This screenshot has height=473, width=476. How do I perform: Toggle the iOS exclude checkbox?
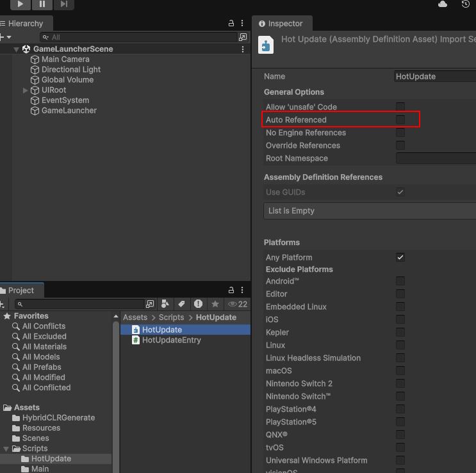point(400,319)
